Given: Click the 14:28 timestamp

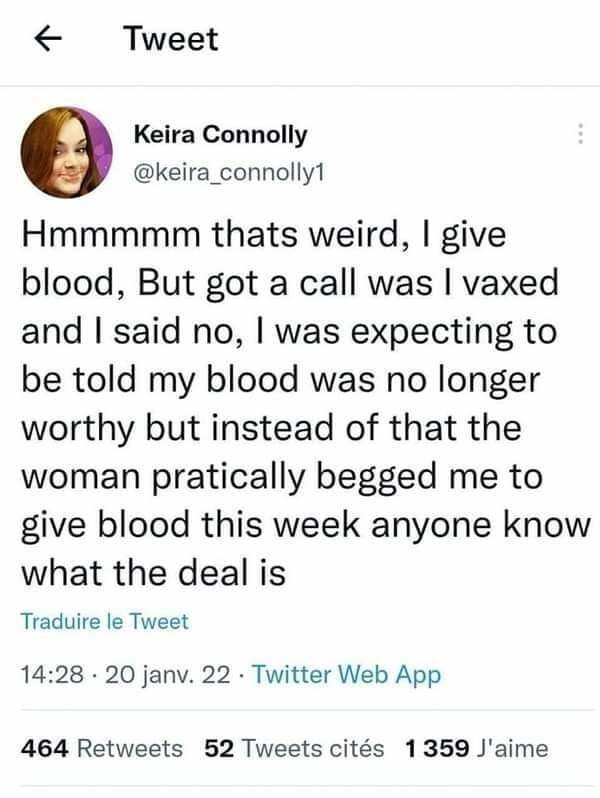Looking at the screenshot, I should tap(48, 675).
